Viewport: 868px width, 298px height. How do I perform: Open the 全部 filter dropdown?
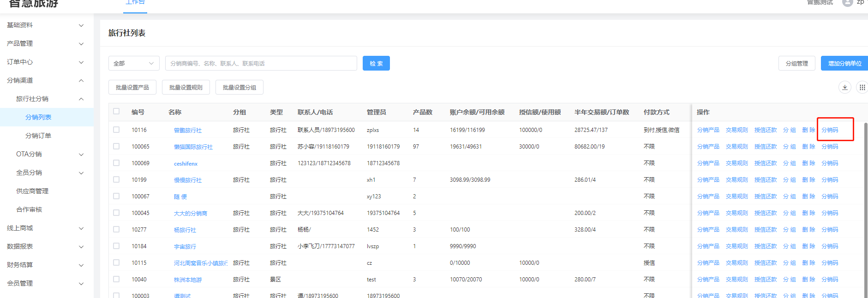(134, 63)
